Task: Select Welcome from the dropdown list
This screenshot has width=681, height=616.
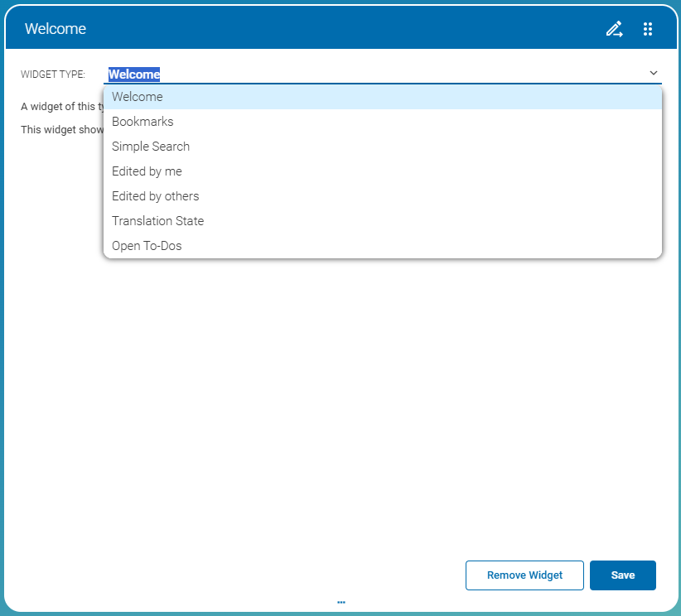Action: (138, 97)
